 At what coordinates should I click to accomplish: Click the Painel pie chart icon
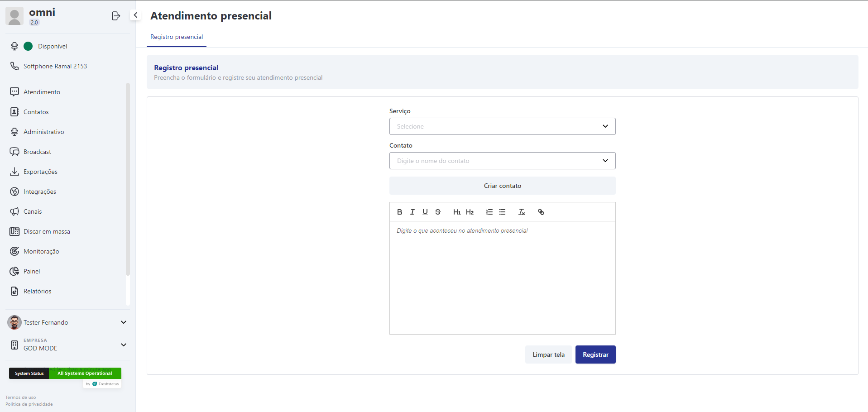click(x=14, y=271)
